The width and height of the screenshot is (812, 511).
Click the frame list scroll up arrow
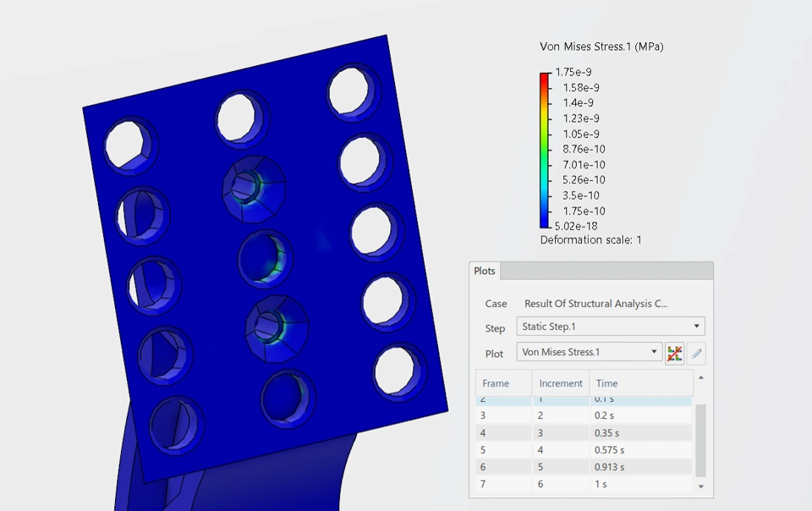[x=700, y=377]
